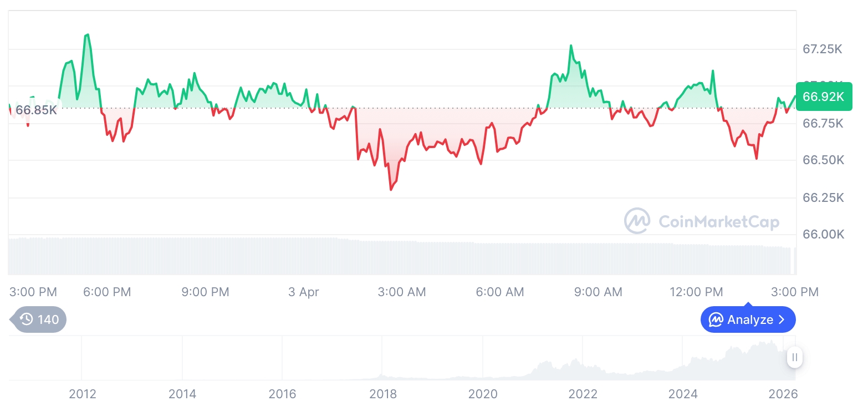Click the 12:00 PM time axis label

click(x=696, y=292)
